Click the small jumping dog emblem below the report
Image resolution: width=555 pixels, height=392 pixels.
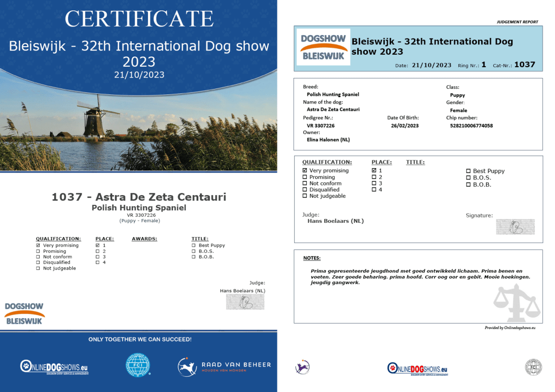(302, 367)
